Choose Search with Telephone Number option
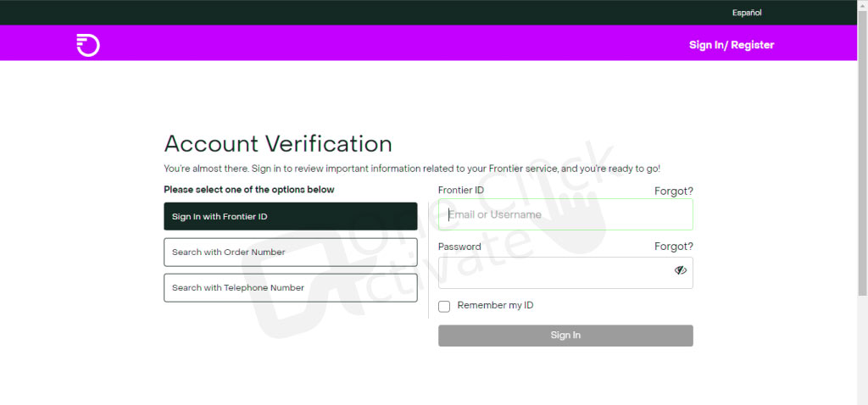868x405 pixels. click(x=291, y=288)
